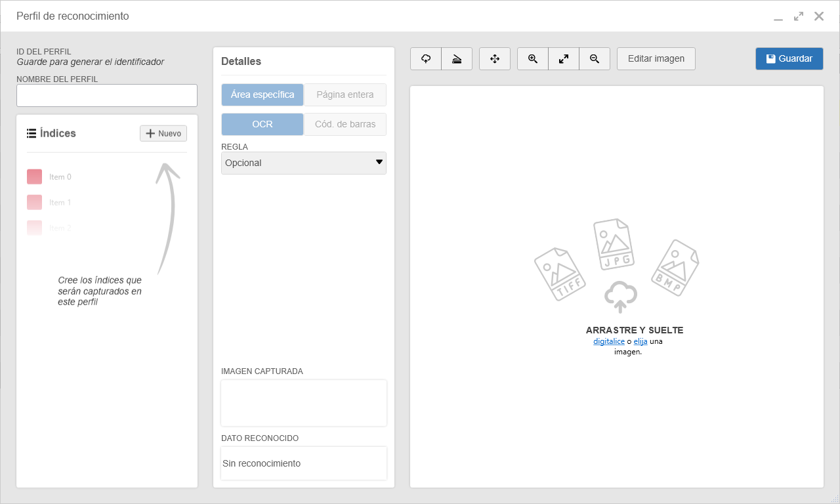Follow the digitalice link
This screenshot has width=840, height=504.
(609, 341)
